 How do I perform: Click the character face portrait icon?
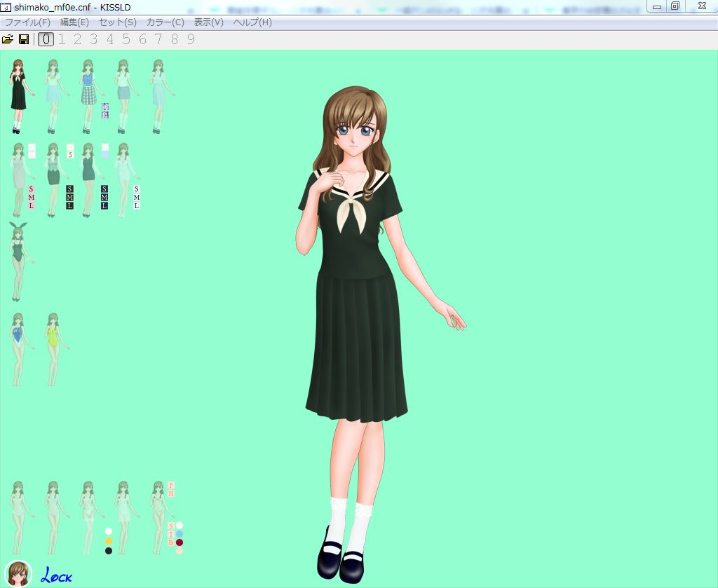click(x=18, y=574)
